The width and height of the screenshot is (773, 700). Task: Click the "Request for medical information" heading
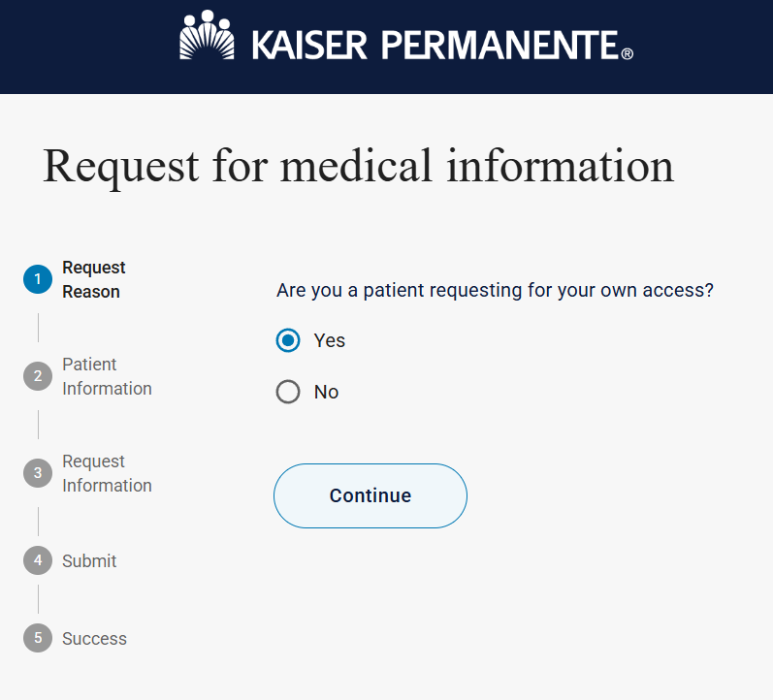click(358, 165)
